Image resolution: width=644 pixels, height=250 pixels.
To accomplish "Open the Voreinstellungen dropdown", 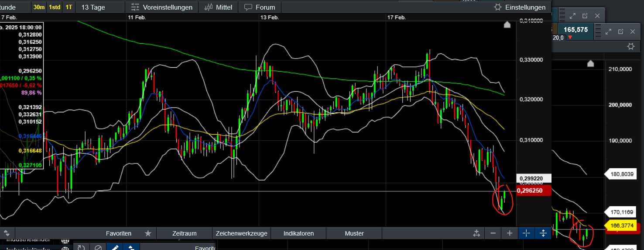I will pyautogui.click(x=161, y=7).
